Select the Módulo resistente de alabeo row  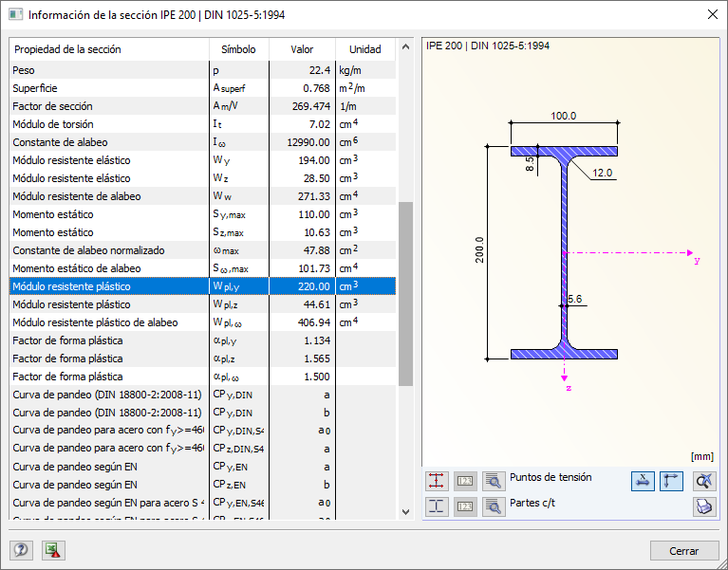(202, 196)
